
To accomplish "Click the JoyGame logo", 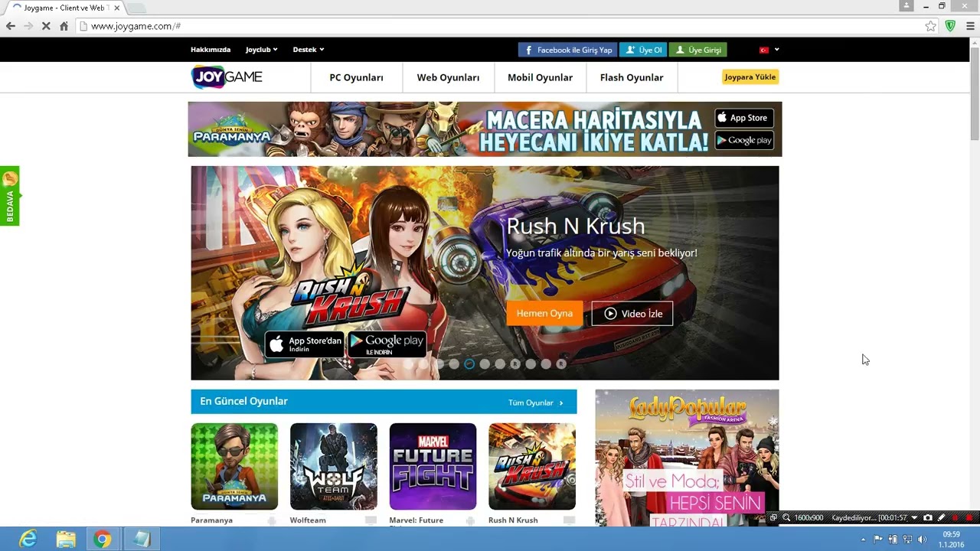I will point(227,77).
